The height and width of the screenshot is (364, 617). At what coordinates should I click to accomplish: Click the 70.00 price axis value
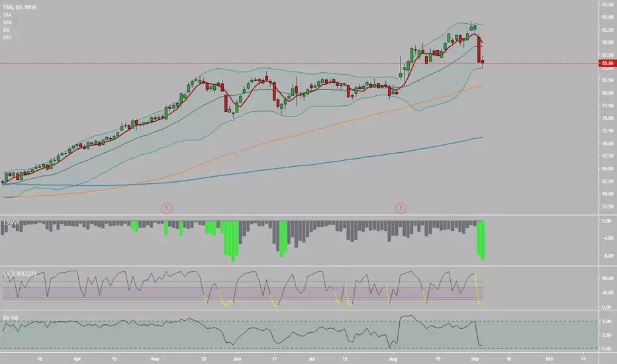tap(608, 143)
